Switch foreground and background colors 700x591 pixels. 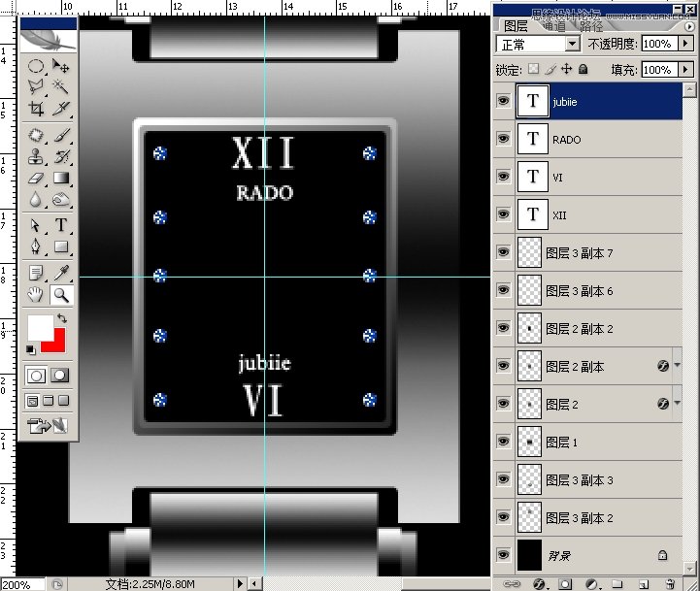coord(62,318)
